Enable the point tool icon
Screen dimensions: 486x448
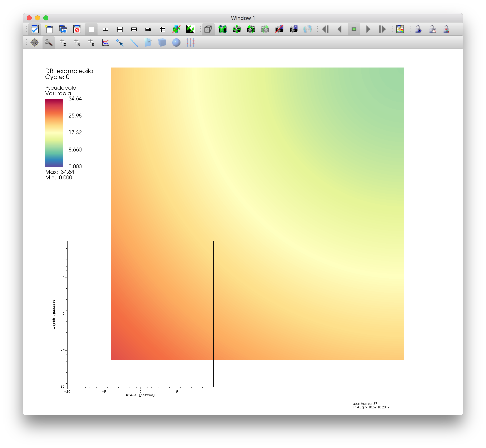coord(120,43)
